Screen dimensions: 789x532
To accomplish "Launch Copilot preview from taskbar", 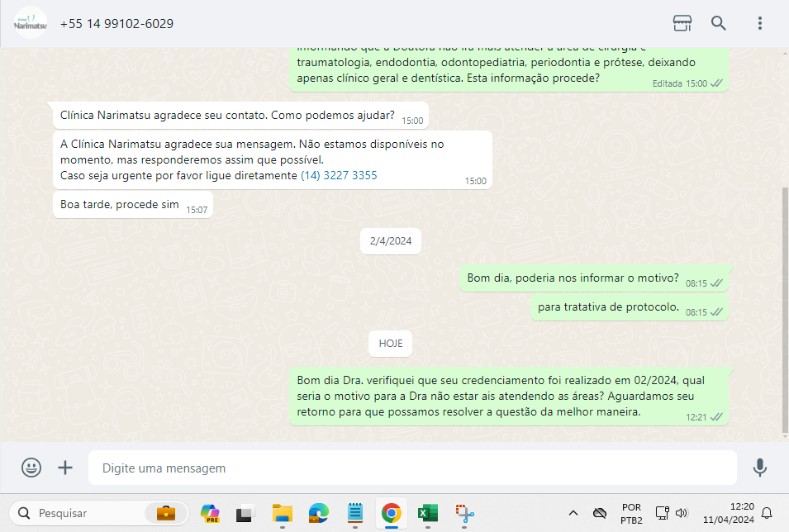I will (x=209, y=513).
